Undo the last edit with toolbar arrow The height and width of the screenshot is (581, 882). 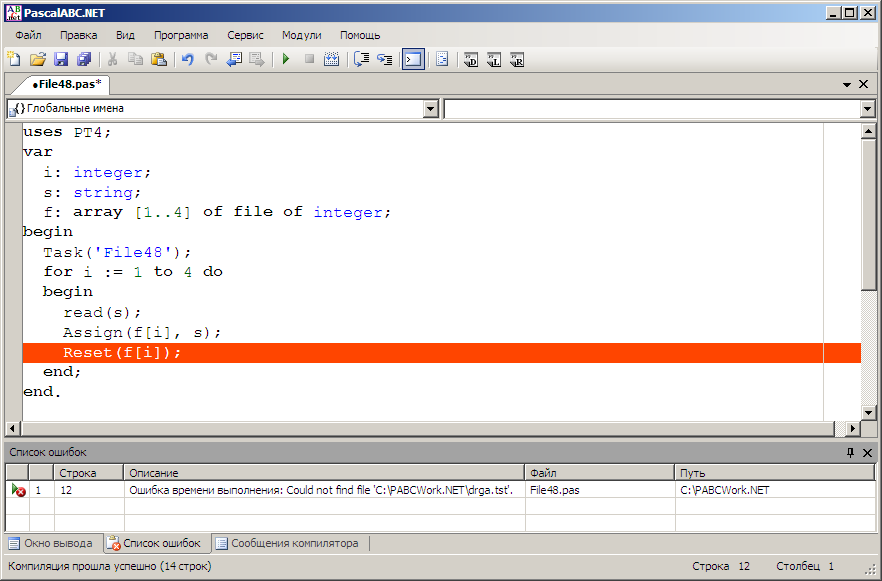pyautogui.click(x=187, y=59)
